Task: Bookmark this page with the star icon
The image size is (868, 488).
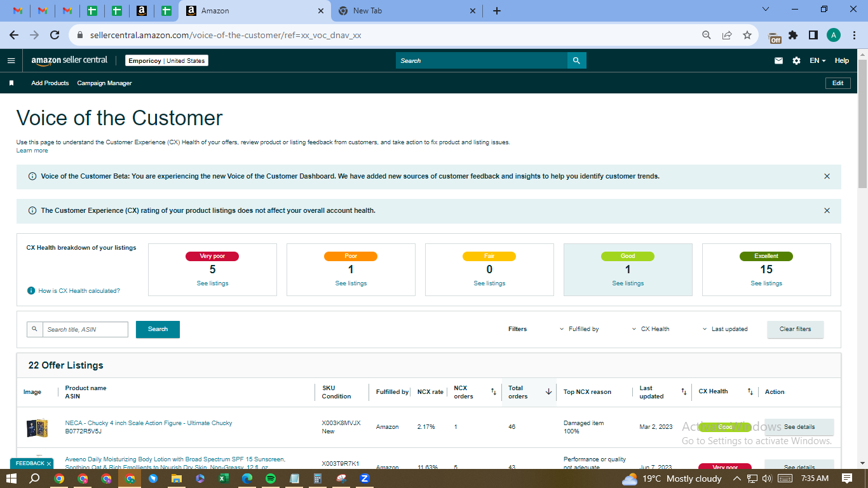Action: click(x=747, y=35)
